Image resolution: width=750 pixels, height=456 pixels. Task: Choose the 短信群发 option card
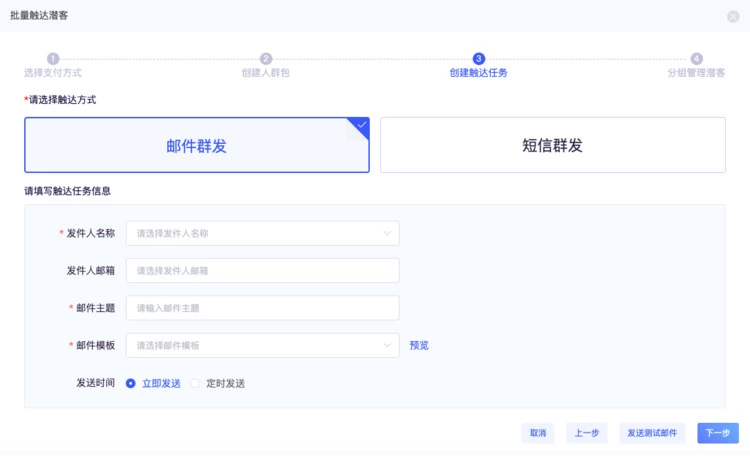point(552,146)
